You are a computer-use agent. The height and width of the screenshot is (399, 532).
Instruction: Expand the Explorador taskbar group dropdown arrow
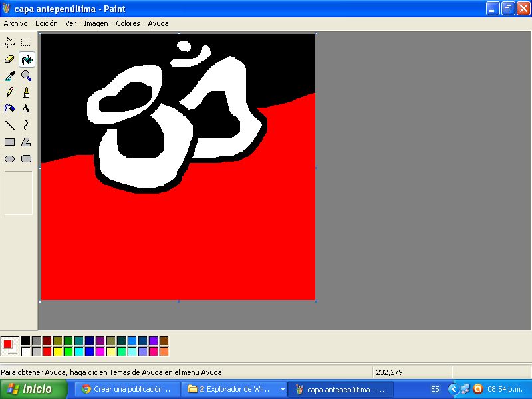click(x=283, y=389)
